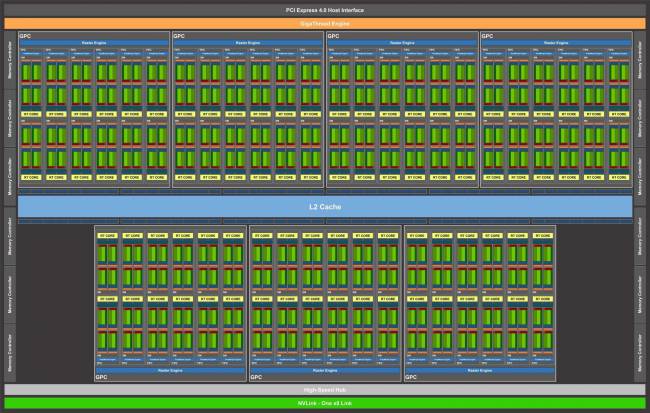The height and width of the screenshot is (413, 650).
Task: Click the bottom Memory Controller on the right edge
Action: coord(640,353)
